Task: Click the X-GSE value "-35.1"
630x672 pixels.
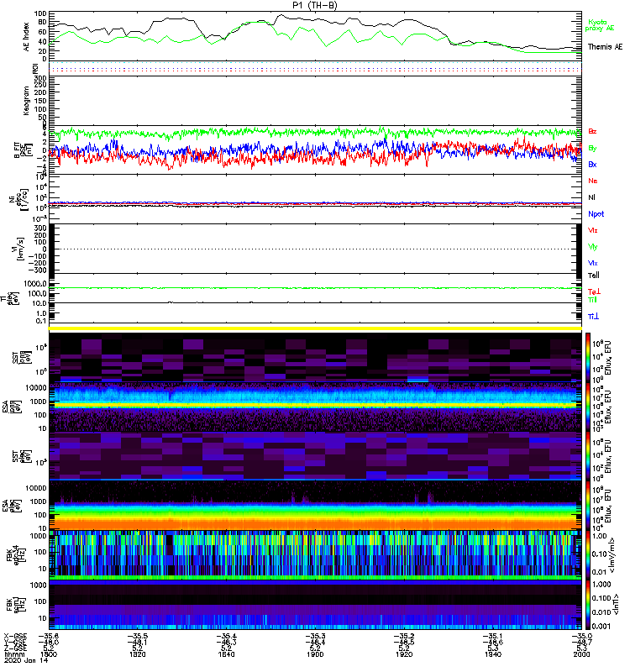Action: [x=493, y=636]
